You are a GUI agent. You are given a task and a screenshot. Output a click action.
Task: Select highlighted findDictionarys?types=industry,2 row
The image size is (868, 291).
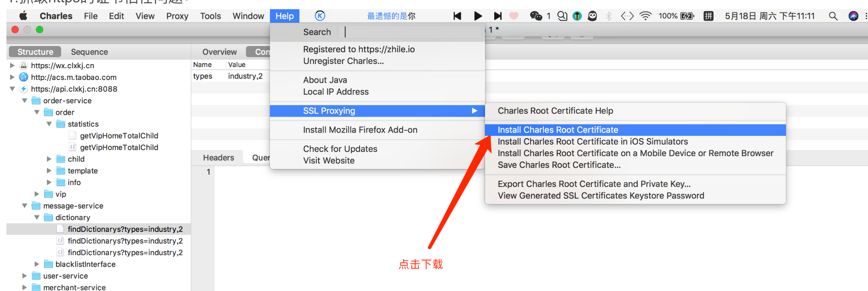click(x=98, y=229)
